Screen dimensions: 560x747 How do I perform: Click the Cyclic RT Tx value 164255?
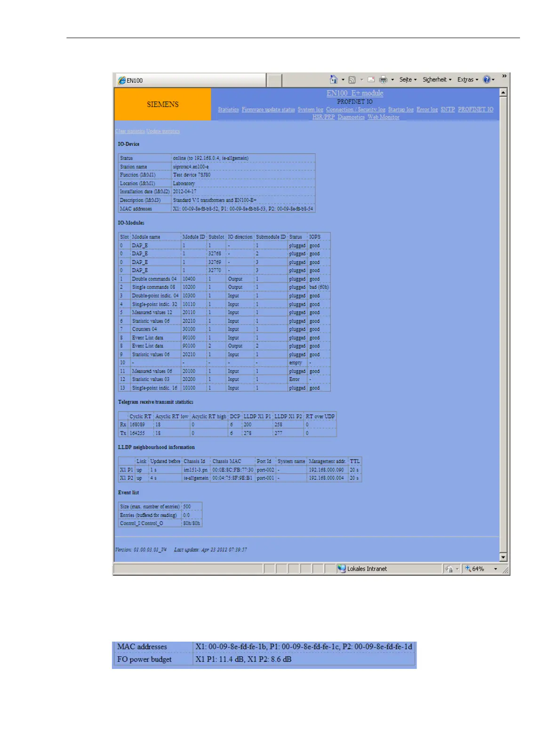(137, 433)
